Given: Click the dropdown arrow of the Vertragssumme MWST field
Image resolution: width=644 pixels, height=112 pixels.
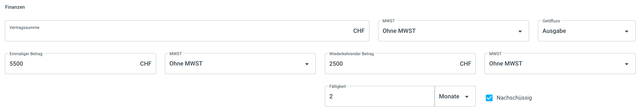Looking at the screenshot, I should [520, 31].
